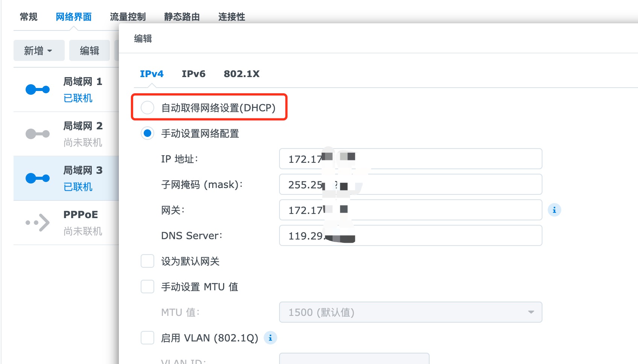Click the 编辑 button in the toolbar

[x=90, y=50]
